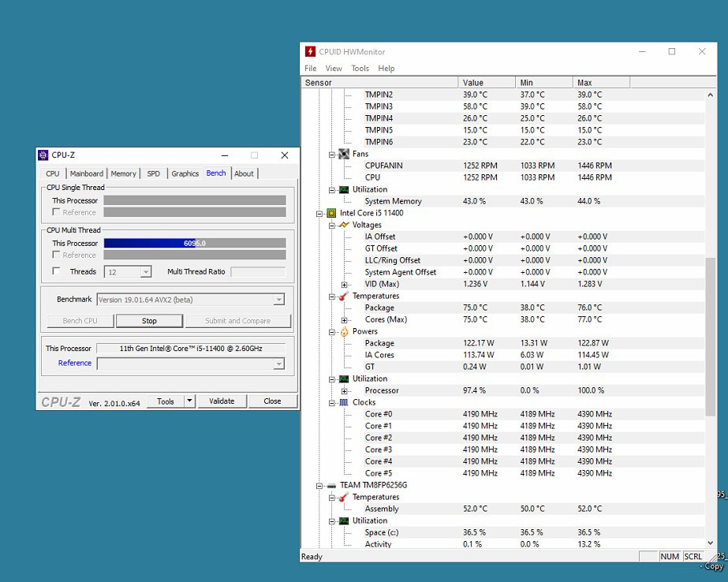This screenshot has height=582, width=728.
Task: Click the Close button in CPU-Z
Action: 273,401
